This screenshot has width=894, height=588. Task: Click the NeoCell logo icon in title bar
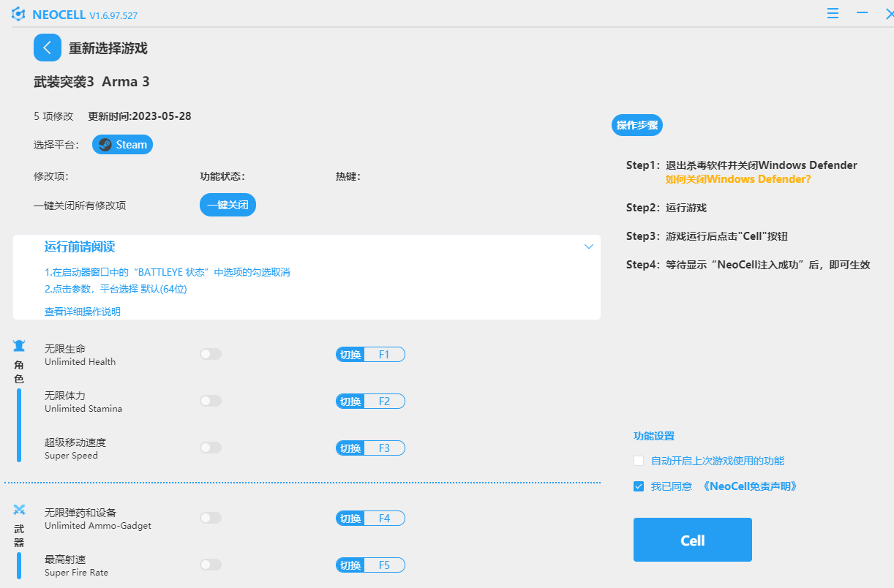[x=18, y=14]
